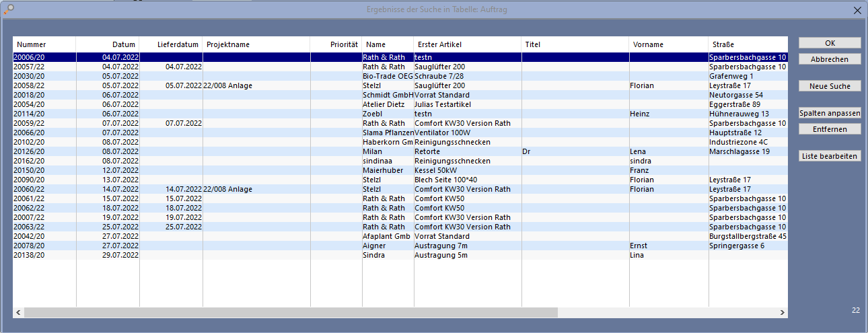Viewport: 868px width, 333px height.
Task: Open Spalten anpassen to adjust columns
Action: tap(830, 113)
